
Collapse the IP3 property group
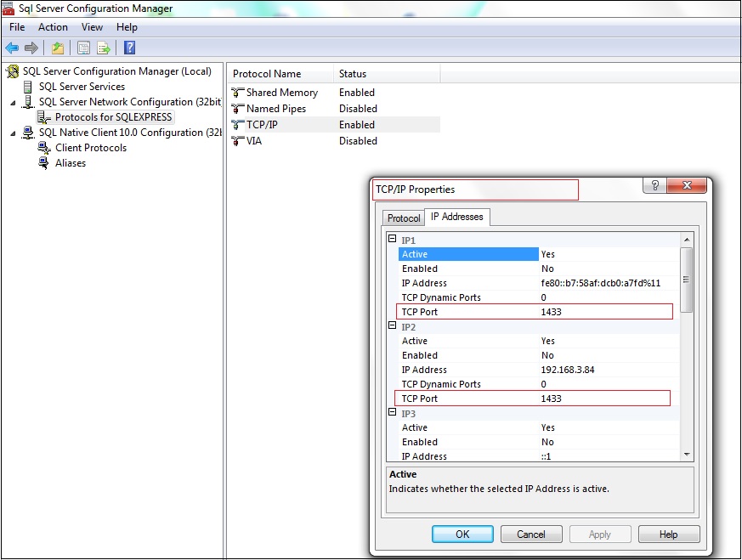click(x=393, y=412)
